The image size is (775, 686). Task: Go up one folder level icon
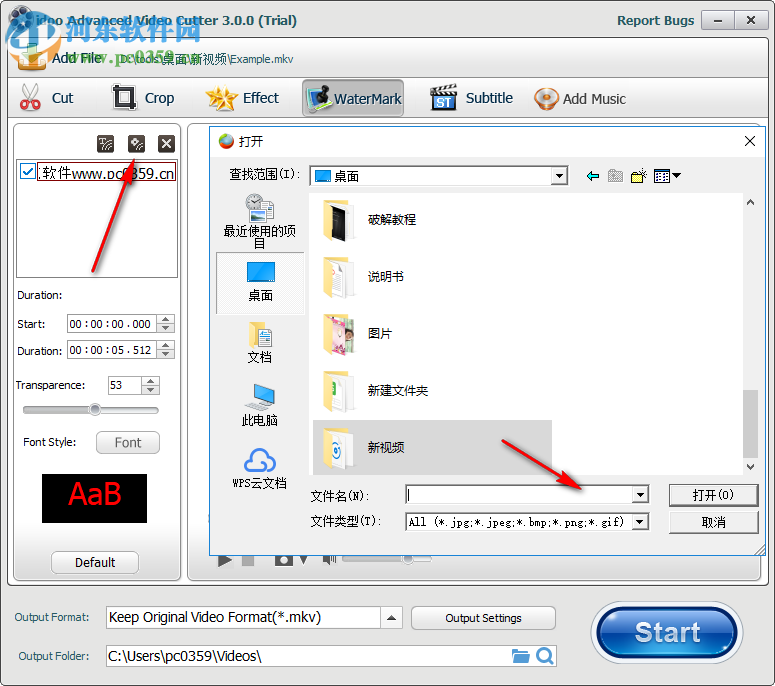[x=615, y=175]
